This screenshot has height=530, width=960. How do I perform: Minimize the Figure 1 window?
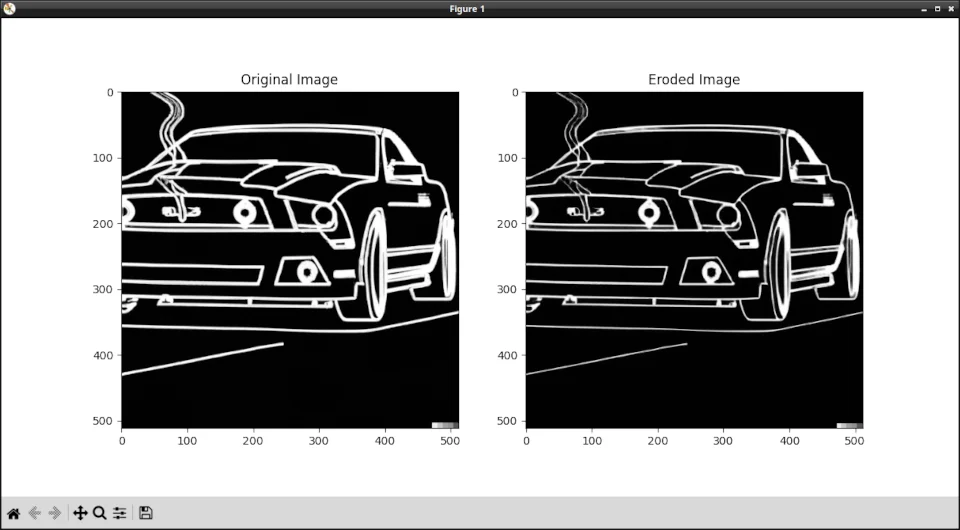[924, 9]
